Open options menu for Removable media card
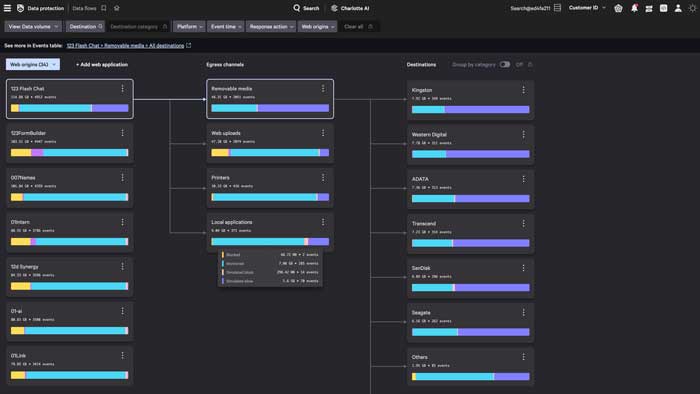The image size is (700, 394). (323, 89)
